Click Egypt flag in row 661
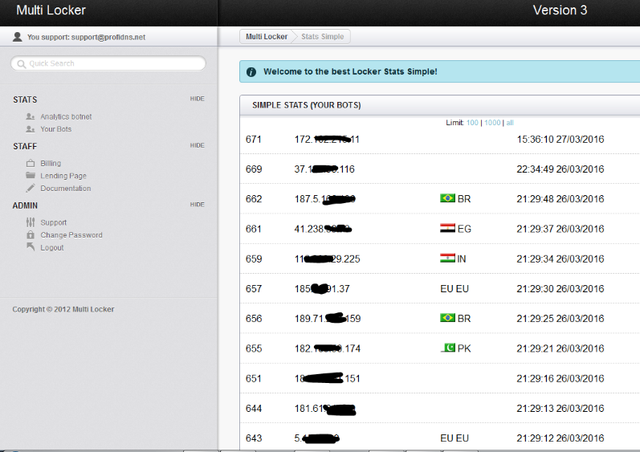Viewport: 640px width, 452px height. tap(447, 228)
